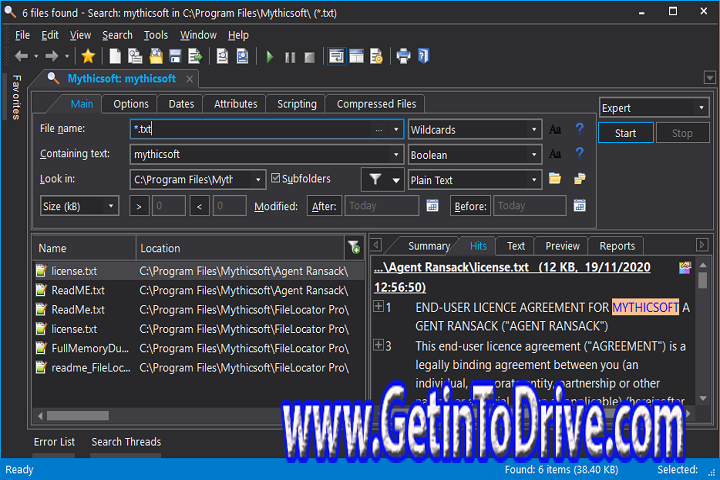
Task: Open help book icon in toolbar
Action: pyautogui.click(x=423, y=56)
